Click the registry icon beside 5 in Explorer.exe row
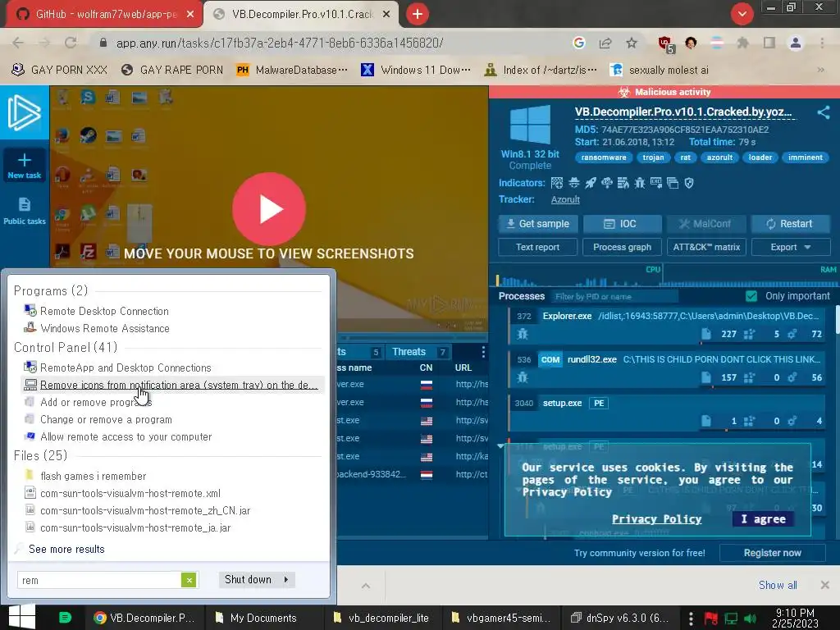Image resolution: width=840 pixels, height=630 pixels. [750, 334]
